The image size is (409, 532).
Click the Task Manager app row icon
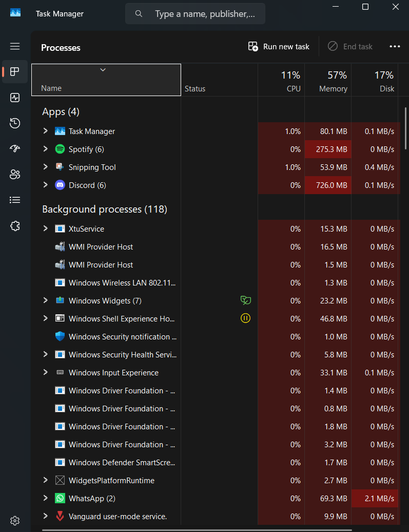[60, 131]
